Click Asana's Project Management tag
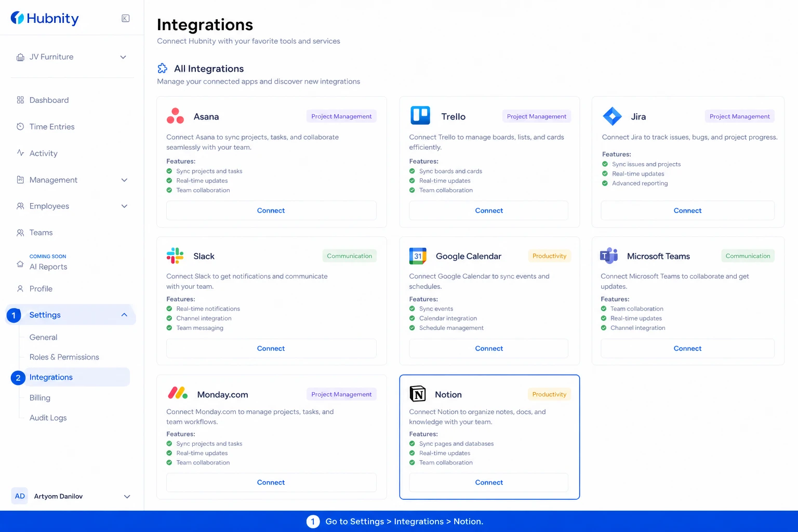Image resolution: width=798 pixels, height=532 pixels. (341, 116)
